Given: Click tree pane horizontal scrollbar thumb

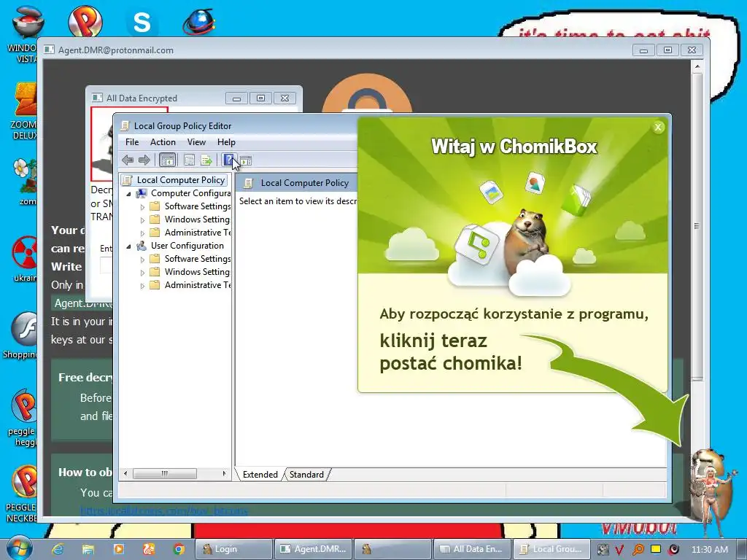Looking at the screenshot, I should pos(164,473).
